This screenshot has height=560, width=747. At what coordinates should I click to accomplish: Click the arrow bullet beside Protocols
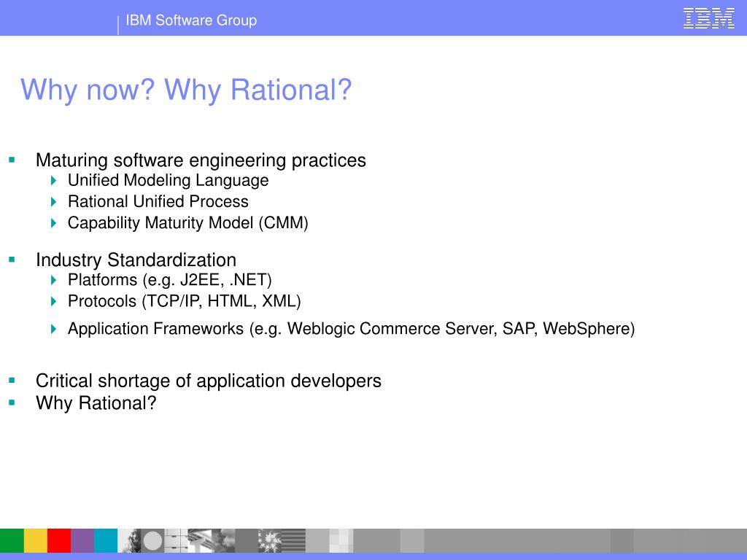53,301
